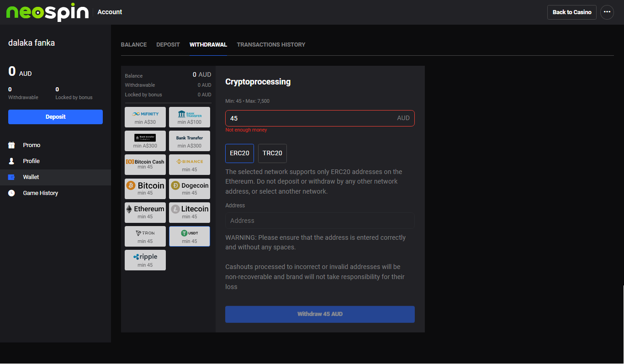Click the blue Deposit button in sidebar
This screenshot has height=364, width=624.
click(x=55, y=117)
